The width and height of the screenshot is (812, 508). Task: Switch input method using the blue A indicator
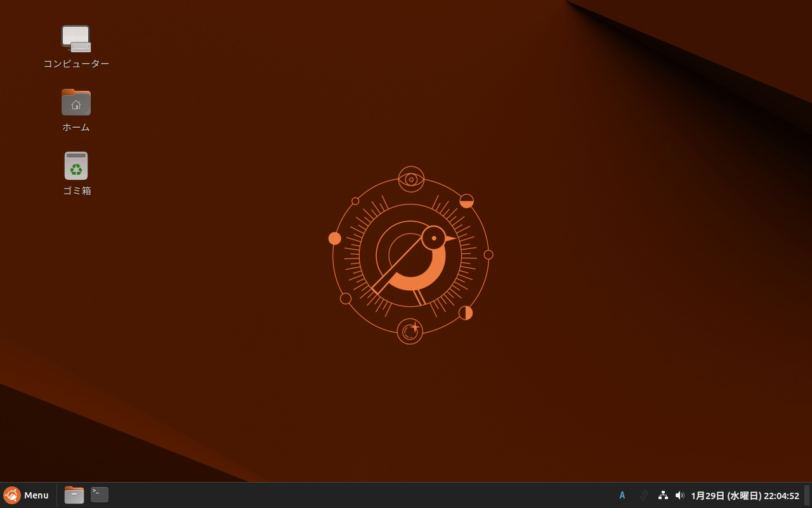622,495
